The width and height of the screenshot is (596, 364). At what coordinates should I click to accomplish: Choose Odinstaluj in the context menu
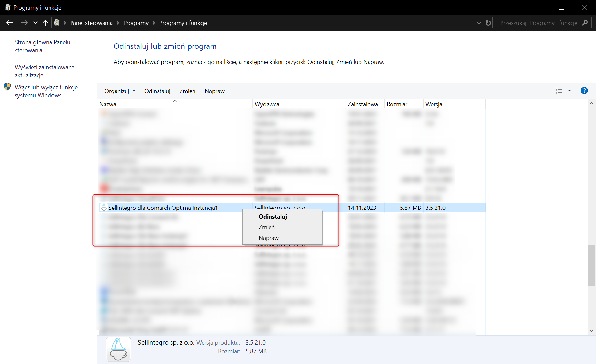click(282, 217)
